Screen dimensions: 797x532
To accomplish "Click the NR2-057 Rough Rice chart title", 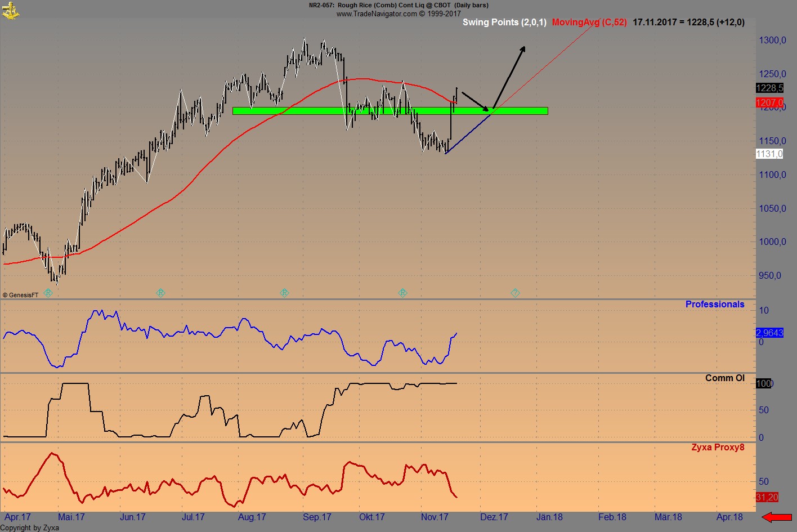I will pyautogui.click(x=398, y=5).
